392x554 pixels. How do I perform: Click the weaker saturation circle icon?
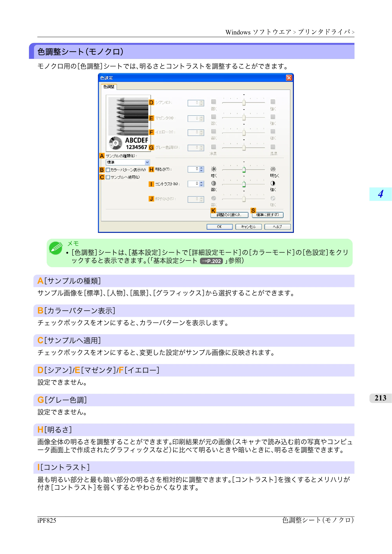(214, 198)
